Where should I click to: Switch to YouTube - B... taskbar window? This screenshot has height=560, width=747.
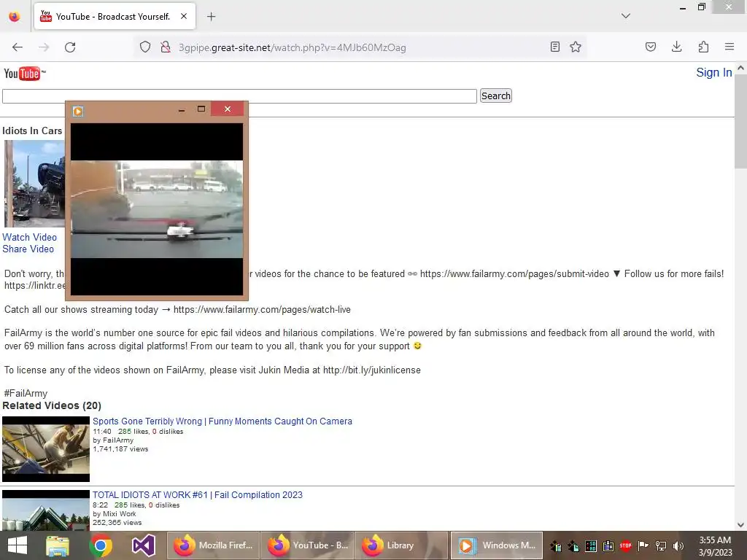click(x=307, y=545)
